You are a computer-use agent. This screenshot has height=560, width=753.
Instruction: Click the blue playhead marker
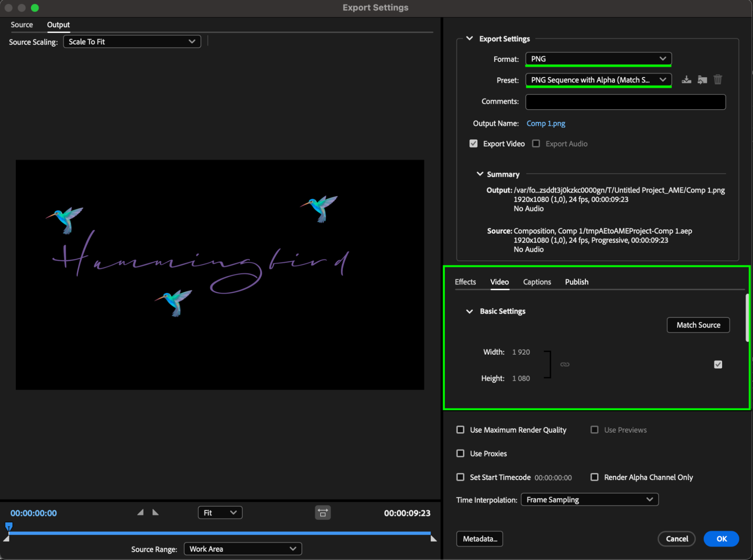9,526
